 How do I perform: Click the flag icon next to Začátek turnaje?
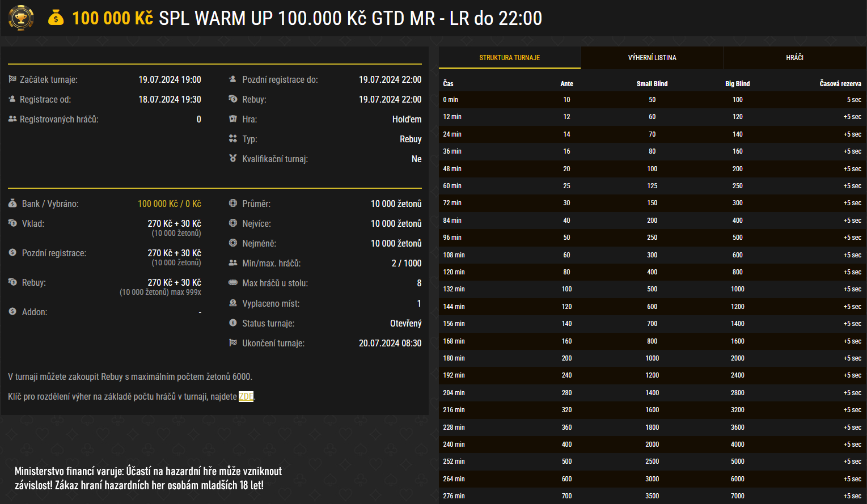click(x=11, y=79)
